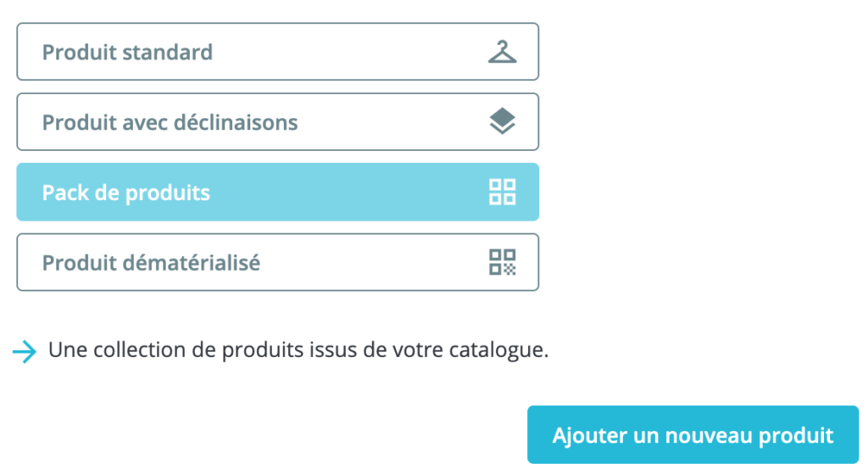868x475 pixels.
Task: Click the word "catalogue" in the description
Action: [504, 350]
